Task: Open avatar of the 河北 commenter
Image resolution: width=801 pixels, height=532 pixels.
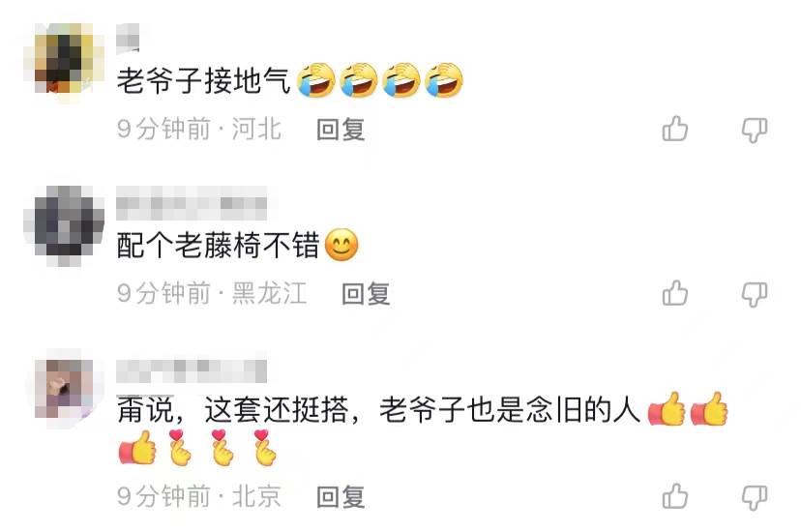Action: (64, 62)
